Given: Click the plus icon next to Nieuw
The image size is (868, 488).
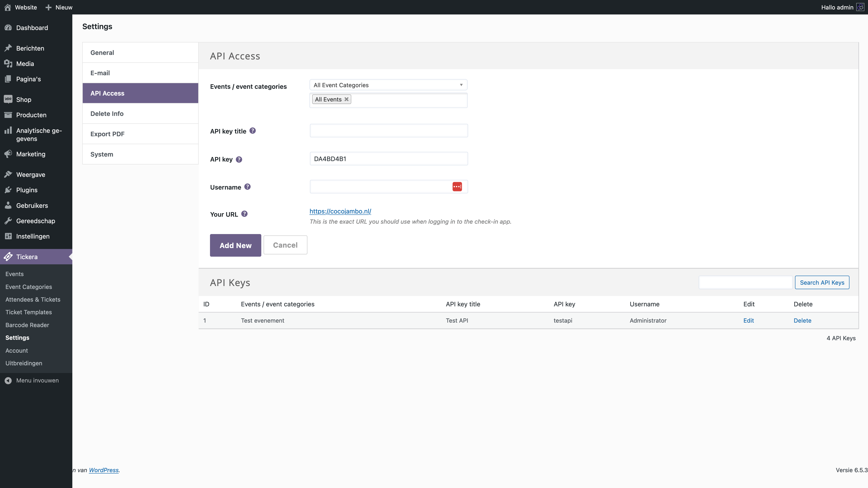Looking at the screenshot, I should [49, 7].
